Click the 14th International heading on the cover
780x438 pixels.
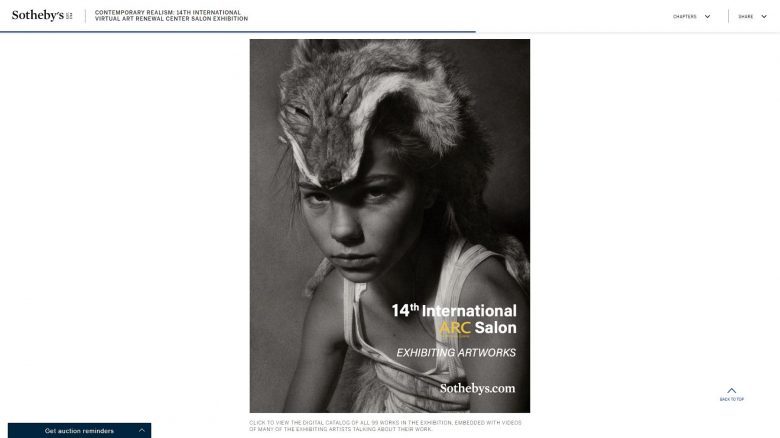[454, 311]
